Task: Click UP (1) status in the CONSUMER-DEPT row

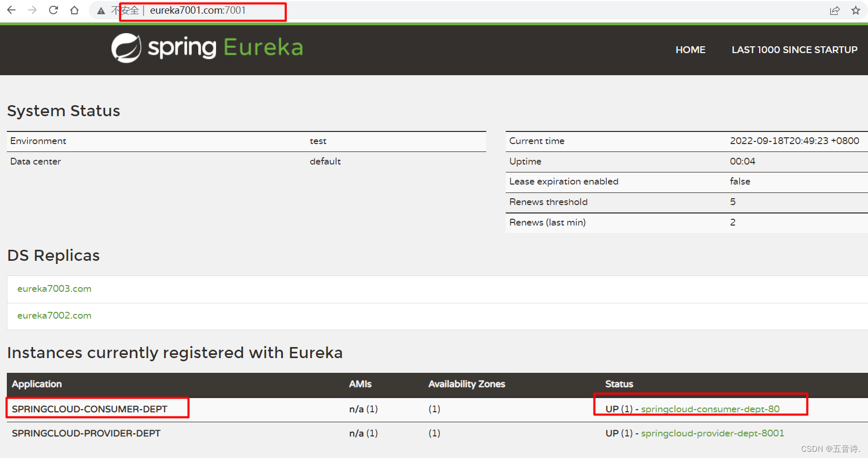Action: point(619,409)
